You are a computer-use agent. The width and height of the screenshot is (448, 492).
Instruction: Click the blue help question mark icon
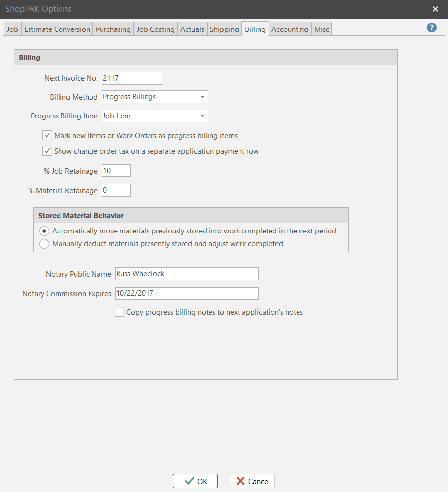[431, 28]
